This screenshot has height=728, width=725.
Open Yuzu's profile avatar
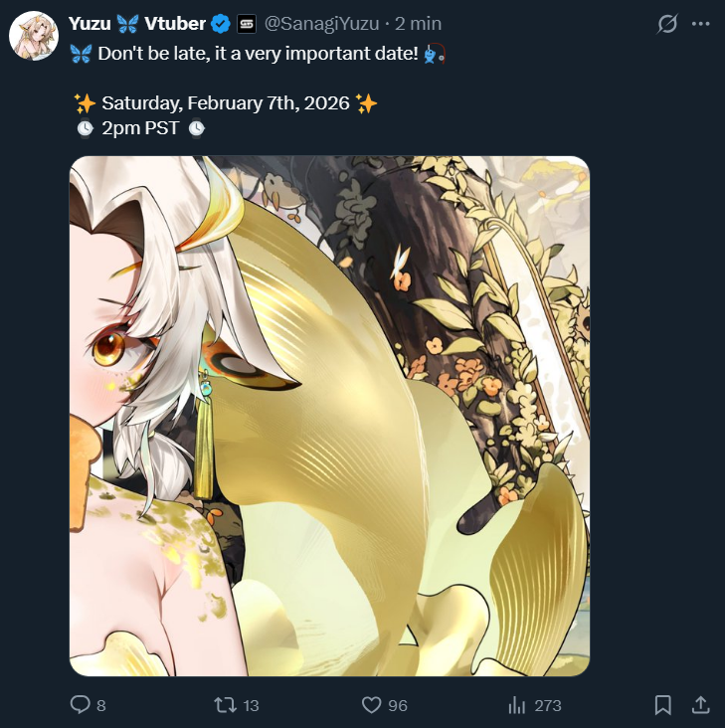click(x=34, y=36)
